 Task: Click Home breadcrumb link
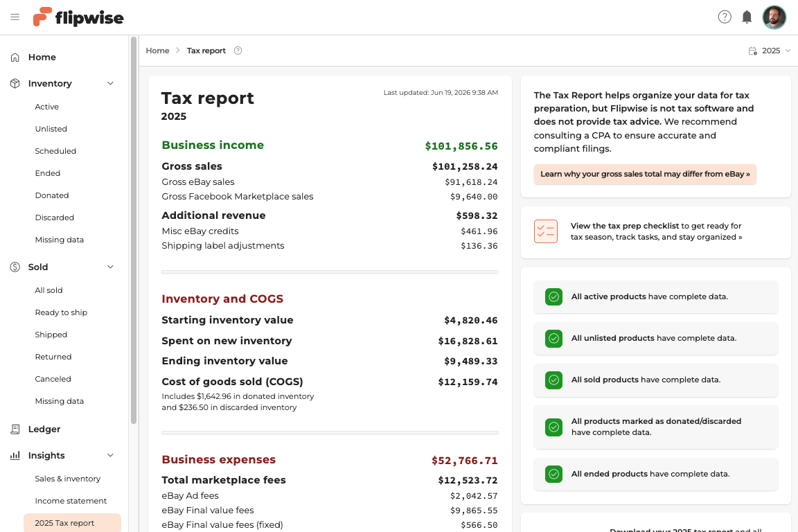(x=157, y=51)
